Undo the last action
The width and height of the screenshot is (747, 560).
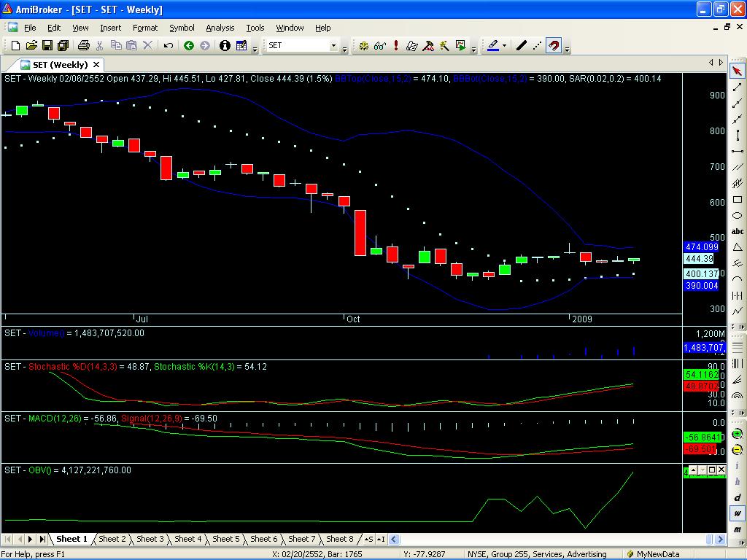[x=169, y=46]
